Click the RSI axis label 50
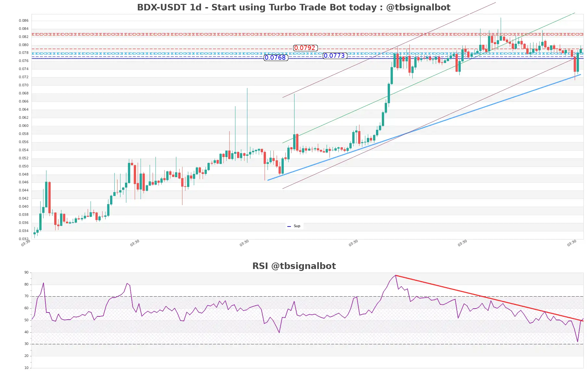Image resolution: width=588 pixels, height=392 pixels. click(26, 320)
